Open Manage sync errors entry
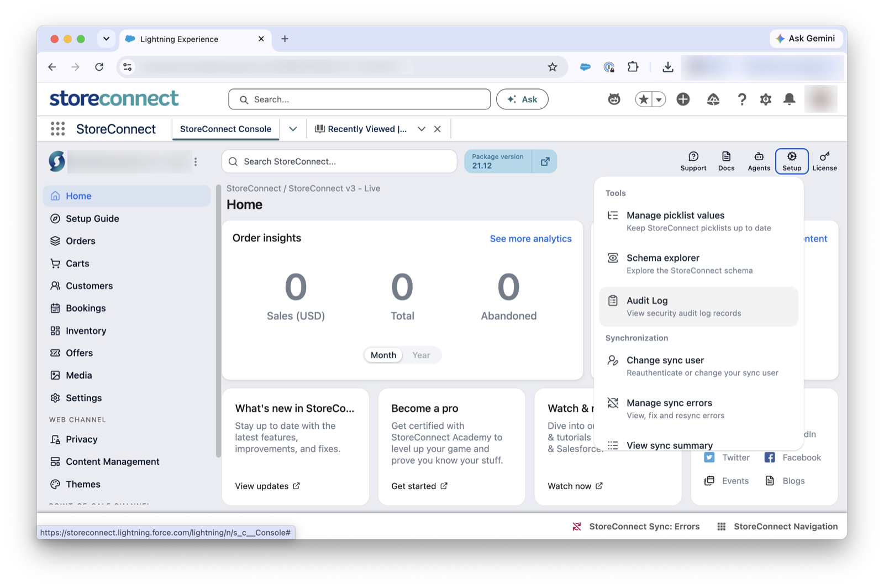Viewport: 884px width, 588px height. (698, 408)
